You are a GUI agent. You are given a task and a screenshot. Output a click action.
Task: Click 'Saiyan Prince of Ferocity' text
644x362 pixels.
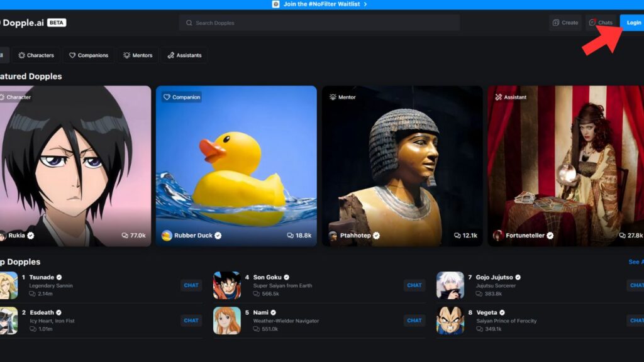pos(506,321)
